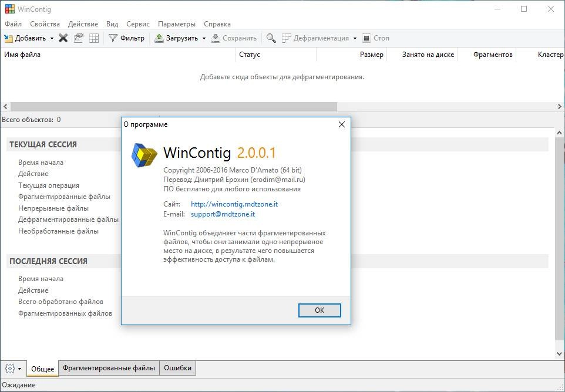The width and height of the screenshot is (565, 392).
Task: Switch to the Общее tab
Action: click(x=42, y=369)
